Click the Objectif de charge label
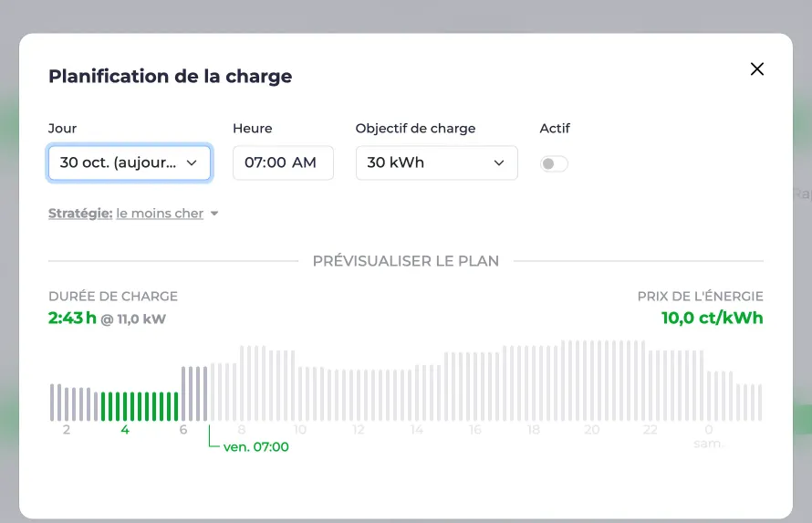The height and width of the screenshot is (523, 812). [x=415, y=129]
